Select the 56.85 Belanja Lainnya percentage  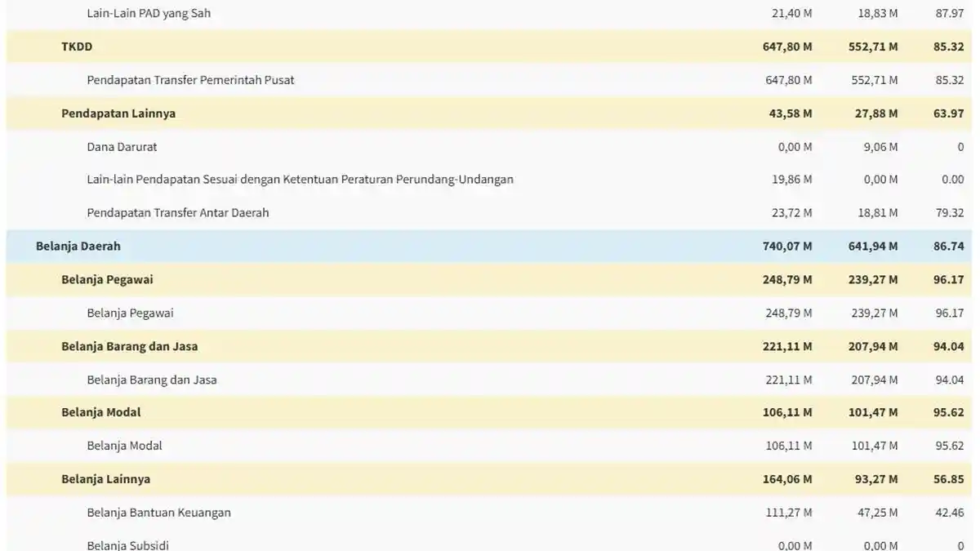tap(949, 479)
